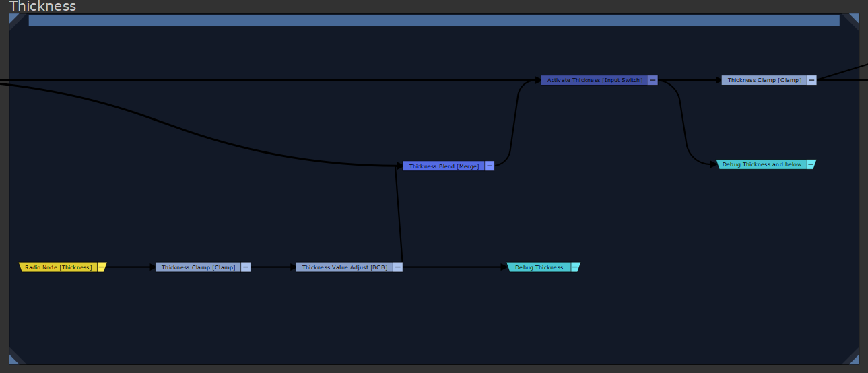The image size is (868, 373).
Task: Click the backdrop's bottom-right resize corner handle
Action: (x=853, y=359)
